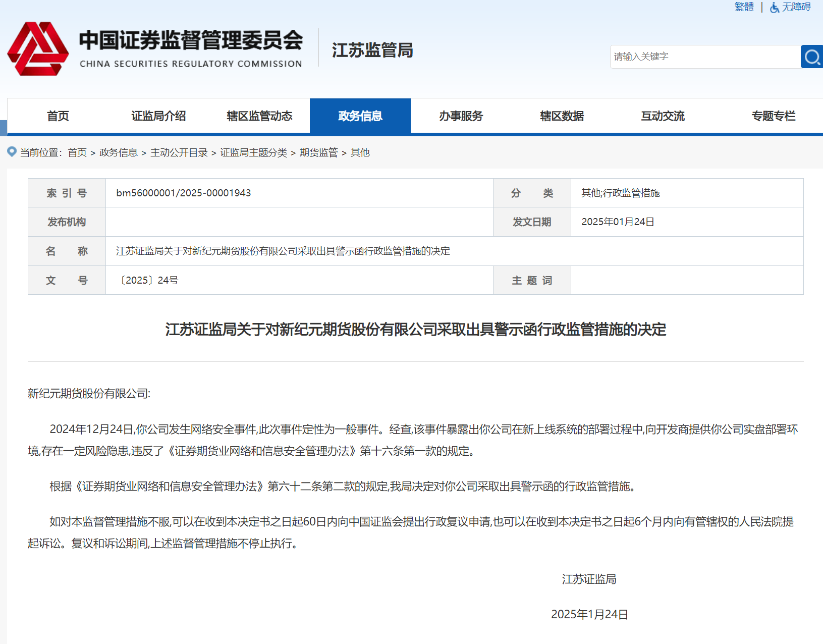Click the signature 江苏证监局 at bottom

coord(589,579)
